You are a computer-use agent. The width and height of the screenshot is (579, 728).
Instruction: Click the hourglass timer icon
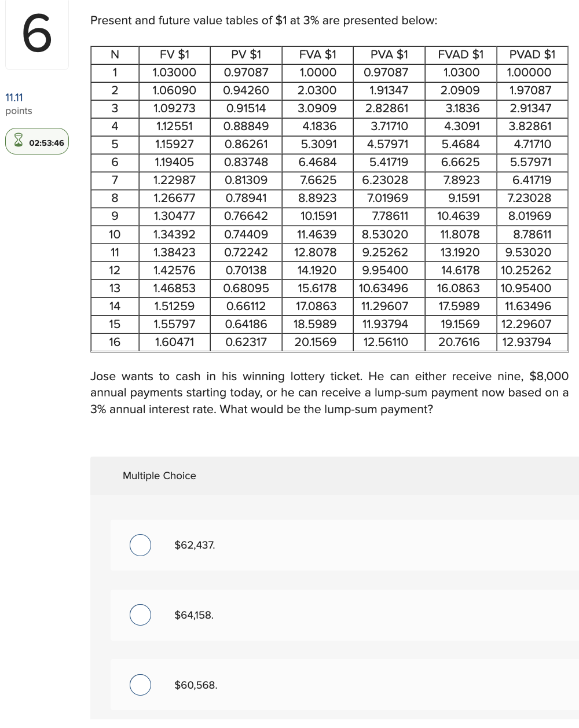(x=19, y=141)
